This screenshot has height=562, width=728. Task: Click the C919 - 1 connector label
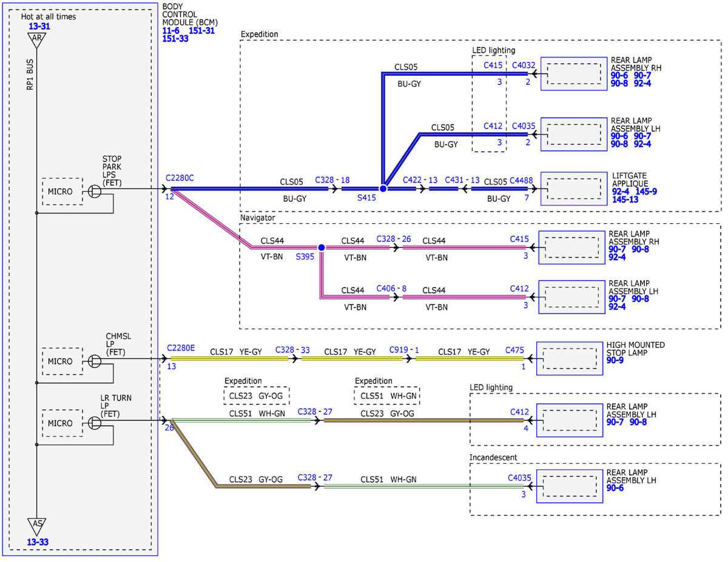tap(404, 350)
